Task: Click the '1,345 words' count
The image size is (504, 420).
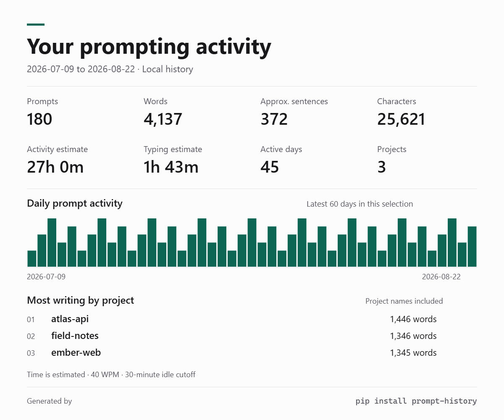Action: [x=413, y=353]
